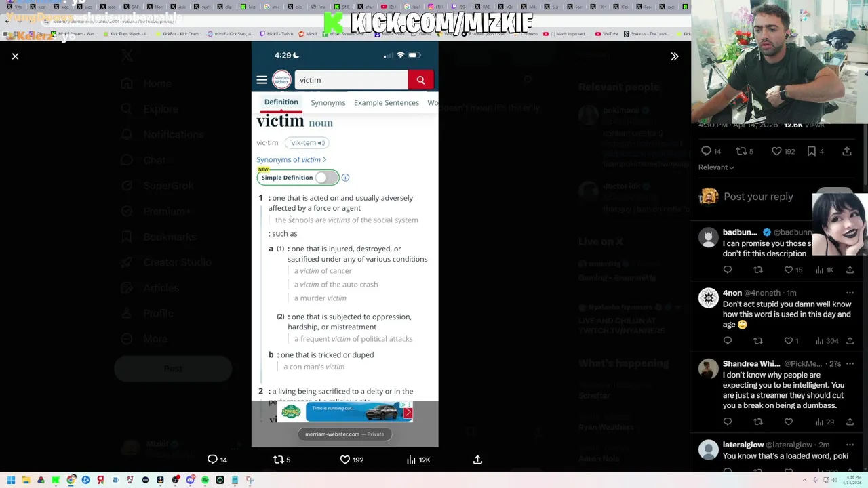Screen dimensions: 868x488
Task: Like the main post with 192 heart in panel
Action: (x=782, y=151)
